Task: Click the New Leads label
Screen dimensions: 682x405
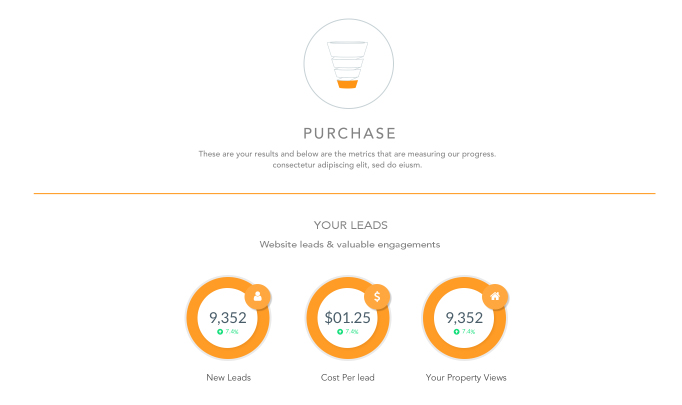Action: click(228, 377)
